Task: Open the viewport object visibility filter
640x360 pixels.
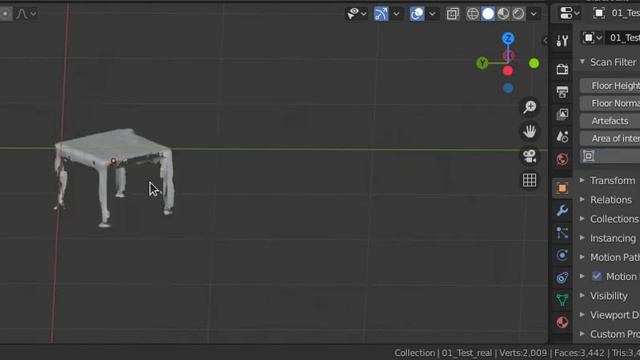Action: 356,14
